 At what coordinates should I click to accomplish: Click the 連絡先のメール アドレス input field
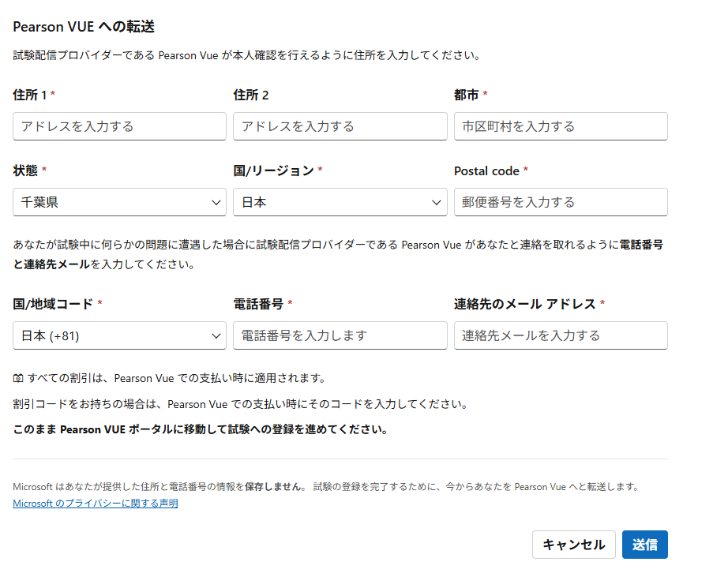(x=561, y=335)
